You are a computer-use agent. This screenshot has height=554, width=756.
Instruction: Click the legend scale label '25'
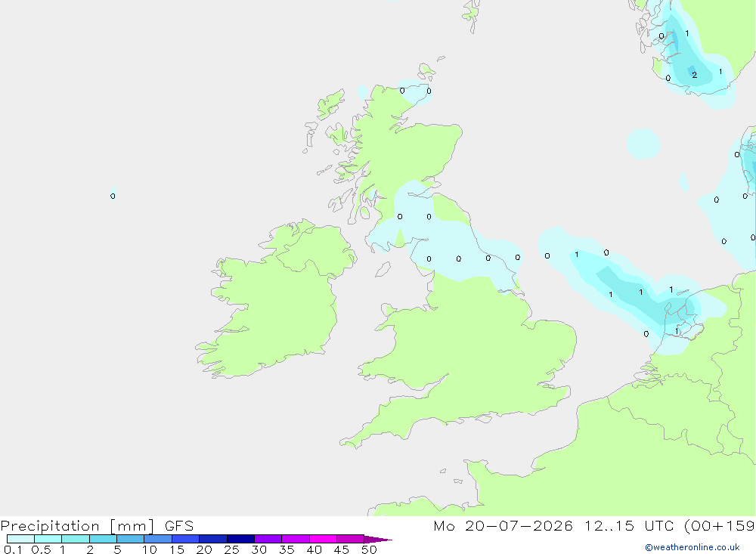pos(232,549)
